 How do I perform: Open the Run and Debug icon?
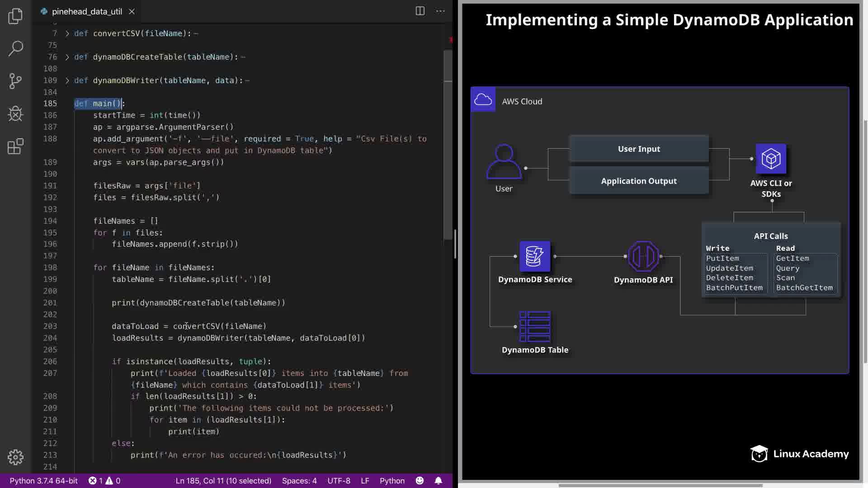coord(15,113)
